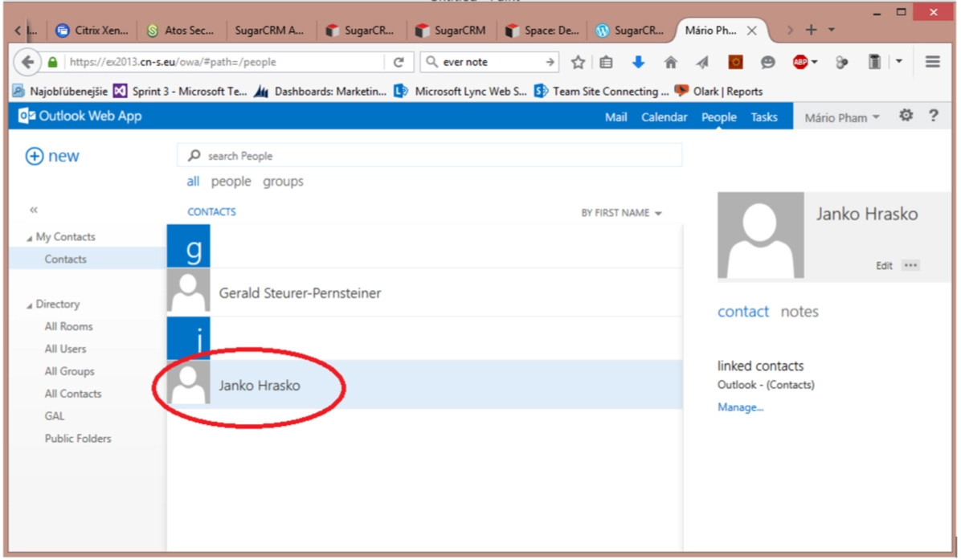This screenshot has width=961, height=560.
Task: Filter list by groups tab
Action: (283, 182)
